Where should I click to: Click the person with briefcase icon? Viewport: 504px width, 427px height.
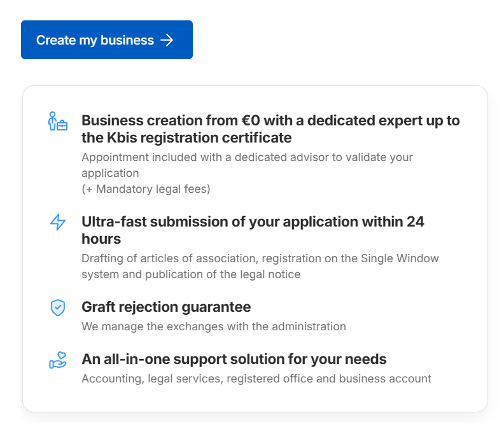58,122
